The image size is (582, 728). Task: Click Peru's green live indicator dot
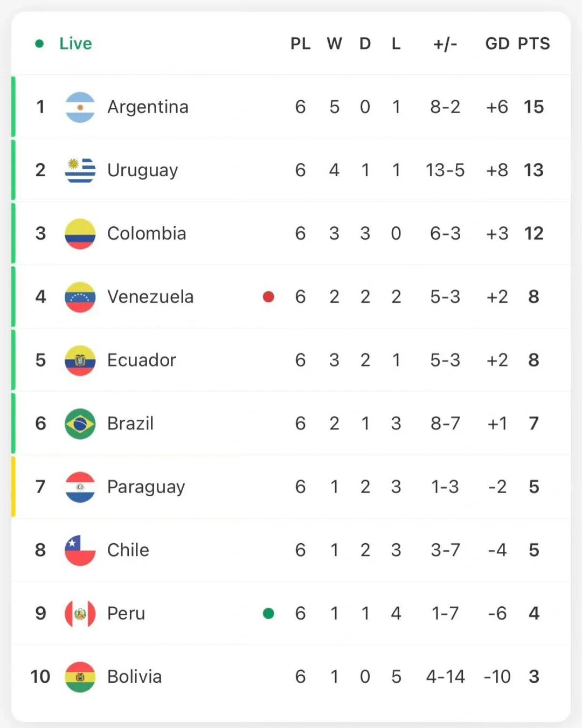tap(268, 613)
